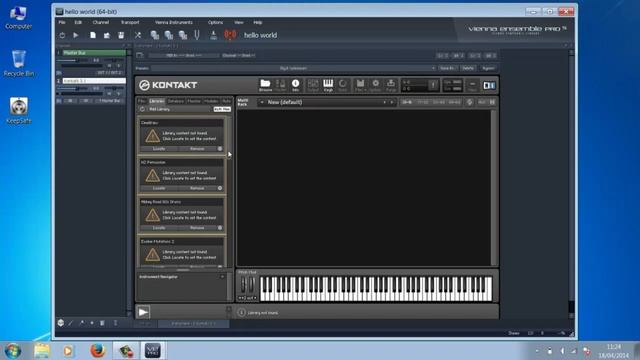Screen dimensions: 640x360
Task: Click the Add Library button
Action: click(160, 109)
